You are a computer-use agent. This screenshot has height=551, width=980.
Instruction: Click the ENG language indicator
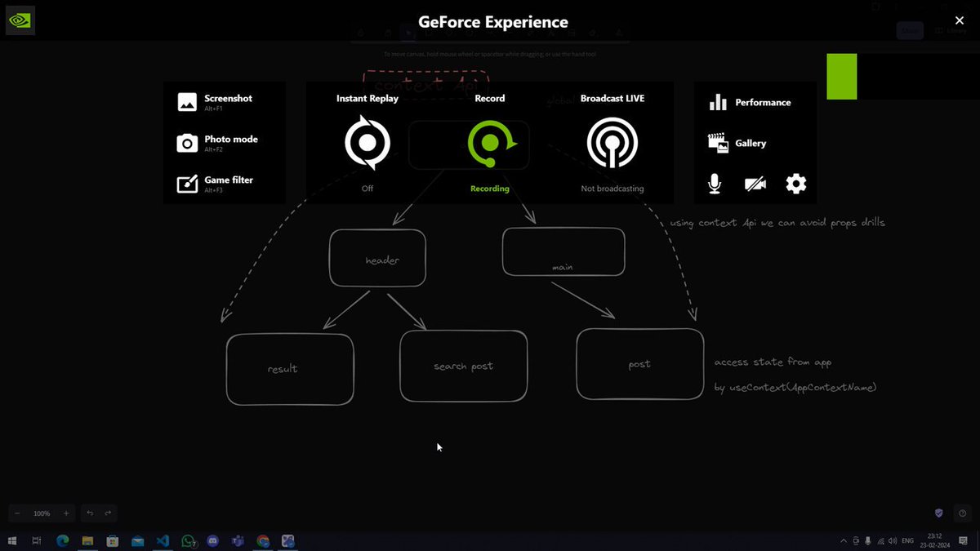pos(907,540)
